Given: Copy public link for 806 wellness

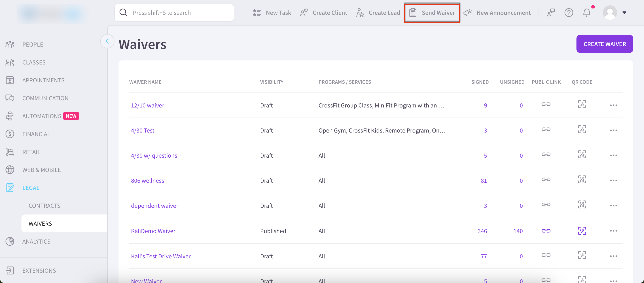Looking at the screenshot, I should 546,179.
